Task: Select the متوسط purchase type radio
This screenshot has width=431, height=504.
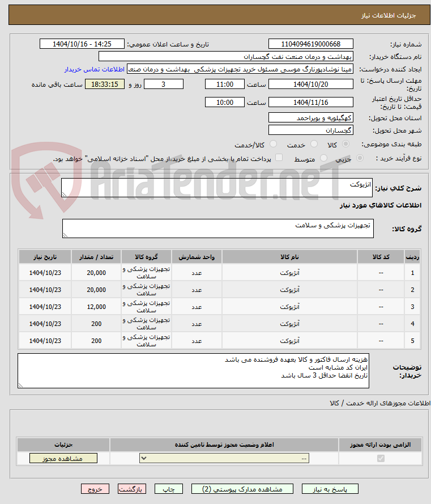Action: pyautogui.click(x=323, y=158)
